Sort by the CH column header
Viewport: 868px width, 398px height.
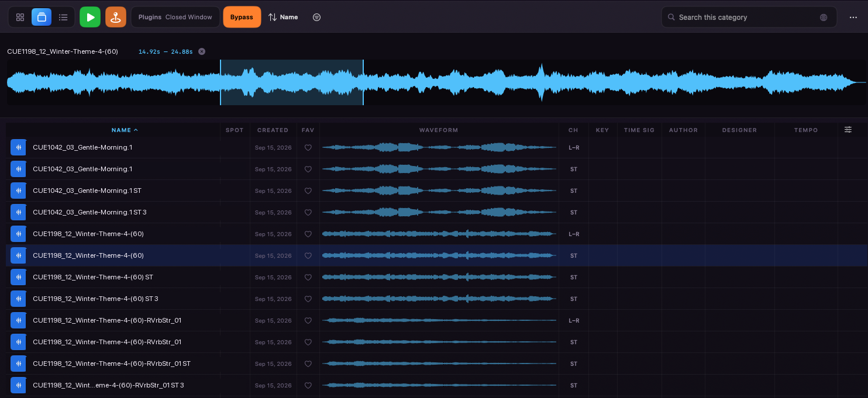coord(573,130)
